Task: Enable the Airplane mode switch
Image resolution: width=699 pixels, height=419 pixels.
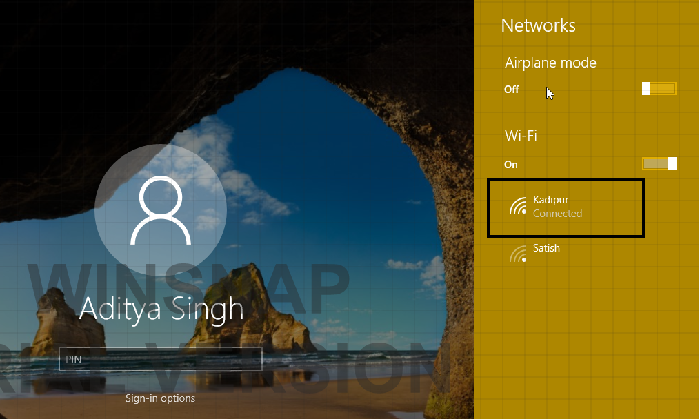Action: (x=659, y=89)
